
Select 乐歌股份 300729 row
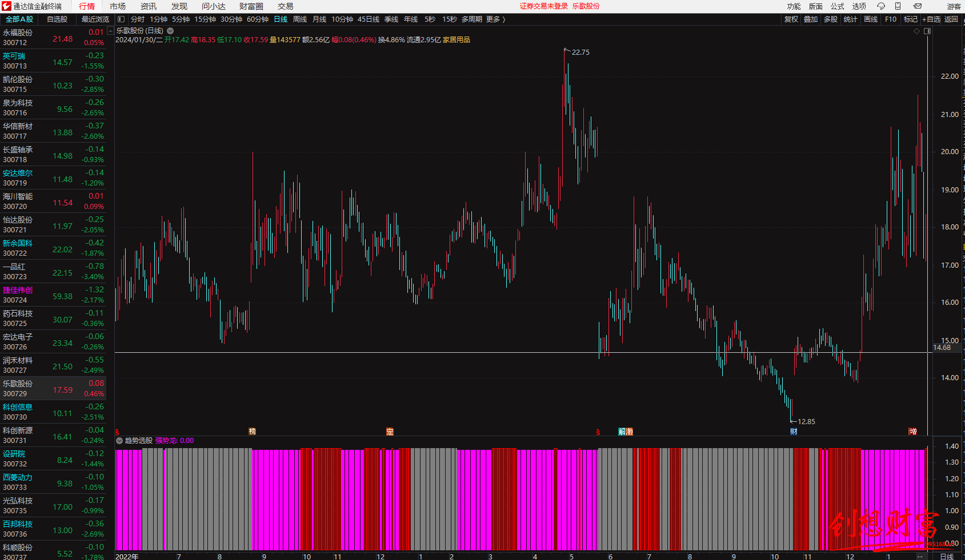pos(53,388)
